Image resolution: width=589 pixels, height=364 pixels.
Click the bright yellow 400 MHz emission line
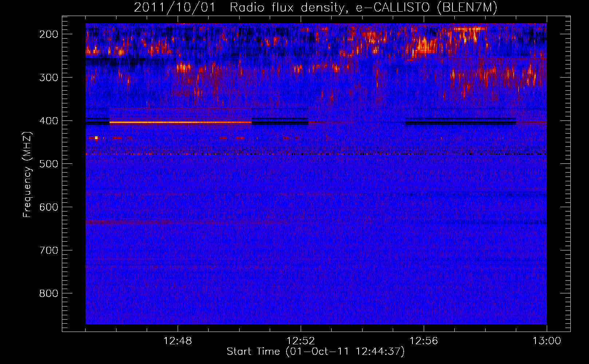181,123
